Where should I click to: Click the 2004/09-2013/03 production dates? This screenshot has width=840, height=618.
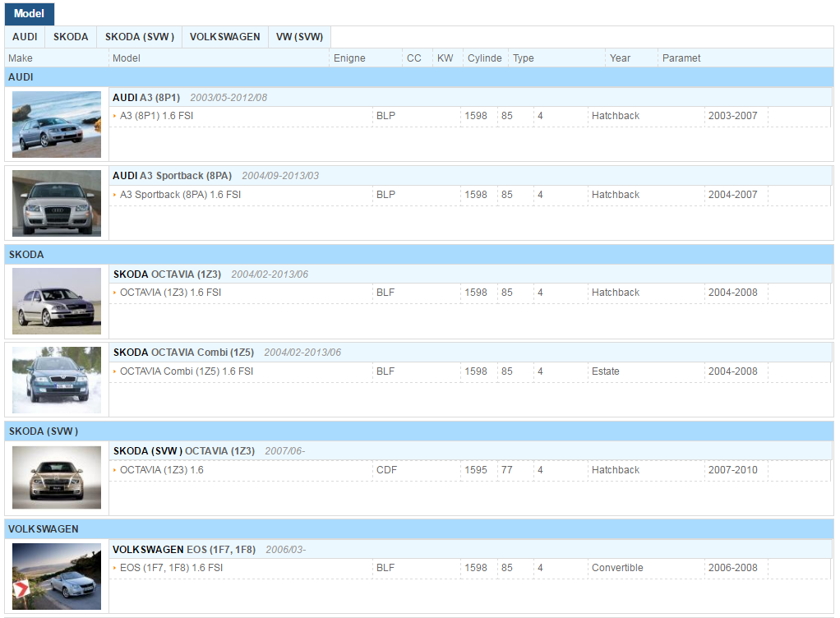click(x=280, y=176)
